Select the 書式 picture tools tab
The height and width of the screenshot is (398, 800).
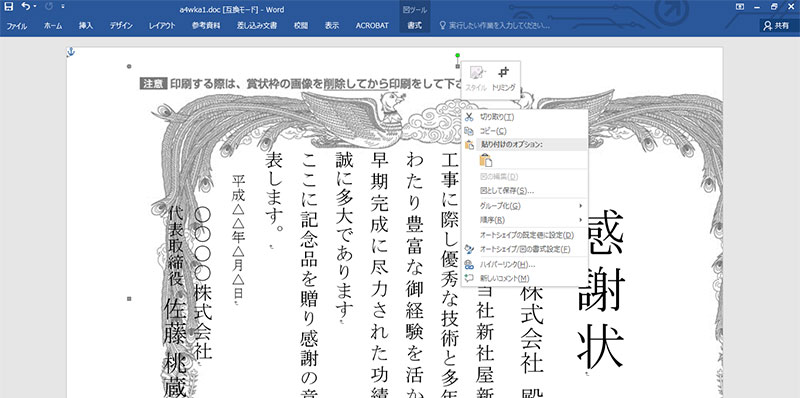(414, 26)
